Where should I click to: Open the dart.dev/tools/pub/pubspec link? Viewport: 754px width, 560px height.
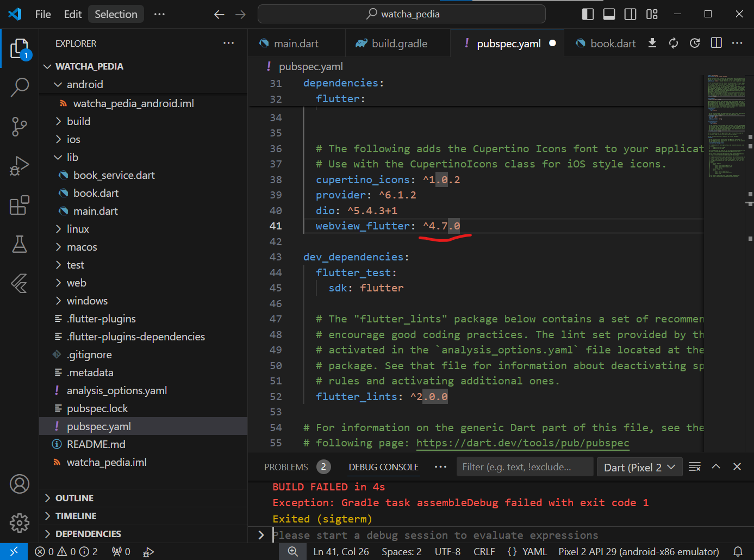[x=522, y=443]
